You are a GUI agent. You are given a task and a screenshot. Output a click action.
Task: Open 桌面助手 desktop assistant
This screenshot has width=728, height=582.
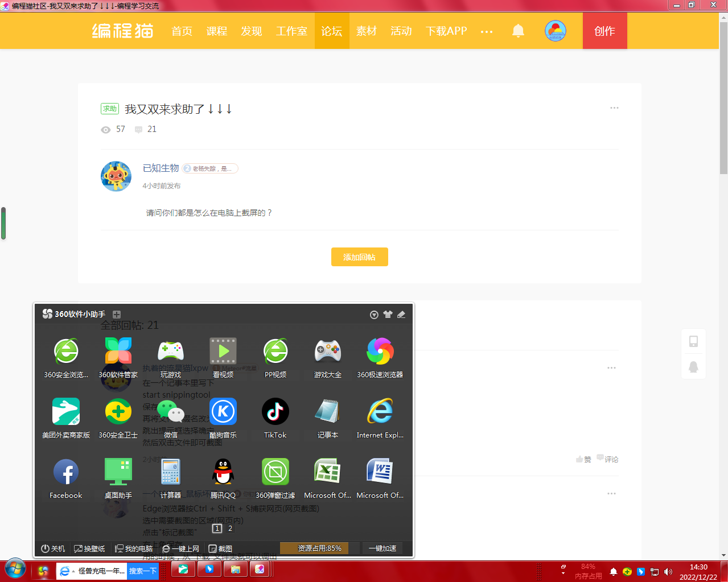[118, 478]
